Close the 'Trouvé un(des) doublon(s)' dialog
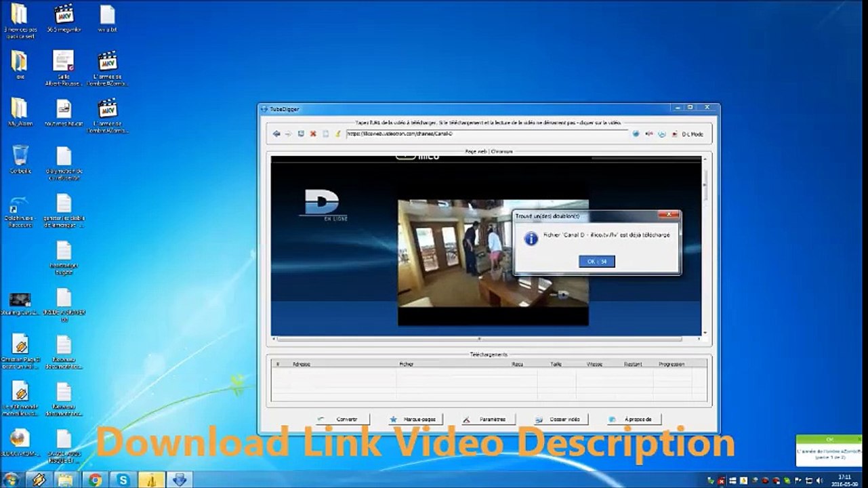The height and width of the screenshot is (488, 868). 669,216
